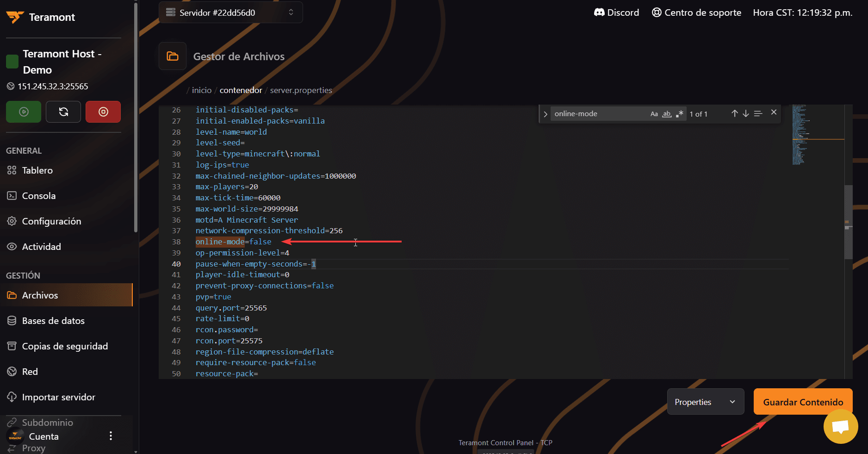
Task: Open the Servidor #22dd56d0 selector
Action: click(230, 12)
